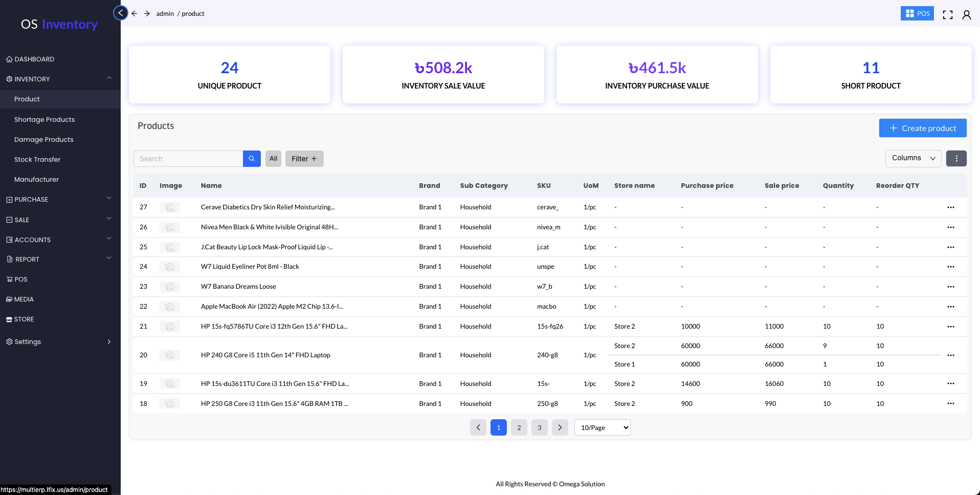Click image placeholder for Cerave Diabetics product

coord(170,207)
